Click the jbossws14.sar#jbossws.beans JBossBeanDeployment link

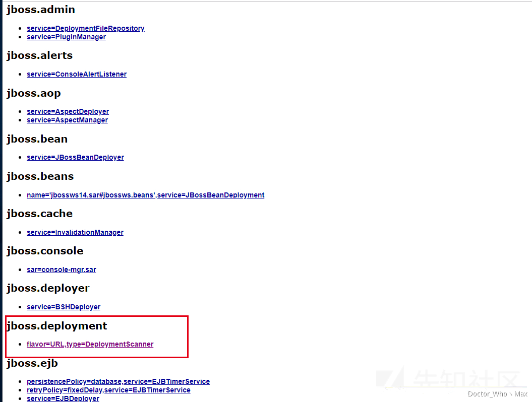(x=146, y=195)
